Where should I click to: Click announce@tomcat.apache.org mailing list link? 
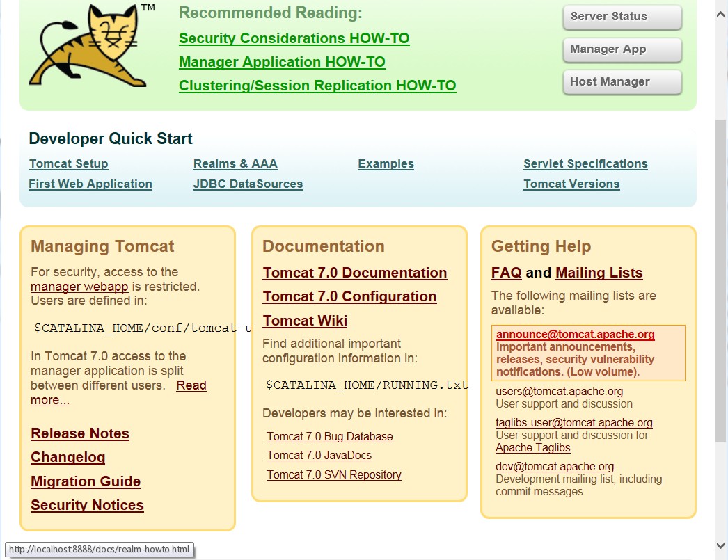[x=576, y=334]
